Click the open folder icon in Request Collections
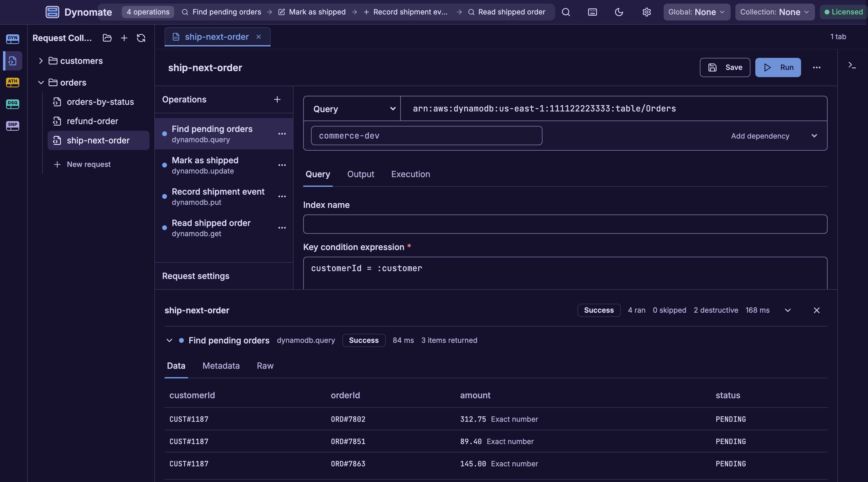Viewport: 868px width, 482px height. click(x=107, y=38)
